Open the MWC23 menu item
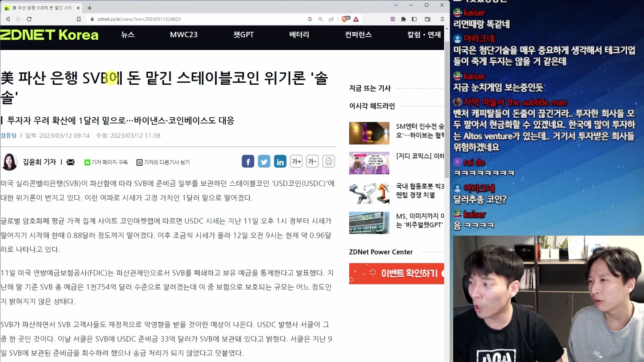Screen dimensions: 644x362 click(184, 34)
